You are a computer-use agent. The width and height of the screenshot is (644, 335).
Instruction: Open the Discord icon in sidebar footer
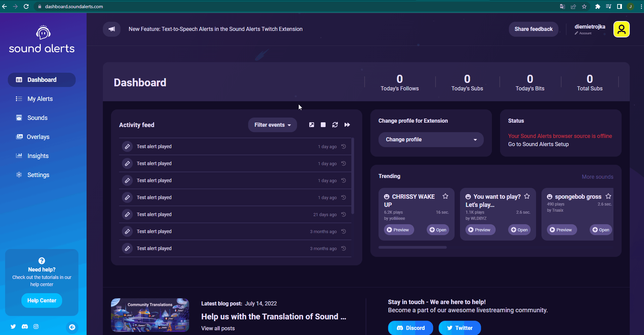click(25, 327)
